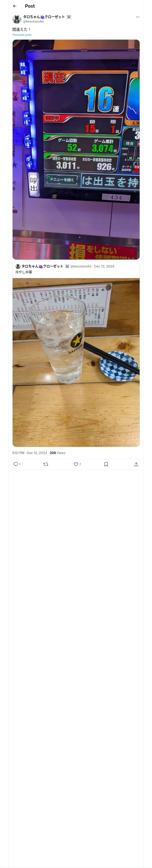
Task: Bookmark this post
Action: (106, 464)
